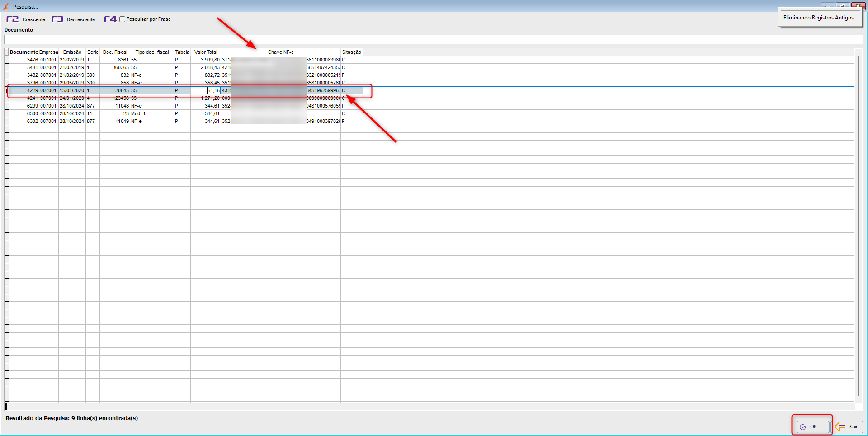Image resolution: width=868 pixels, height=436 pixels.
Task: Click the Emissão column header
Action: (x=72, y=52)
